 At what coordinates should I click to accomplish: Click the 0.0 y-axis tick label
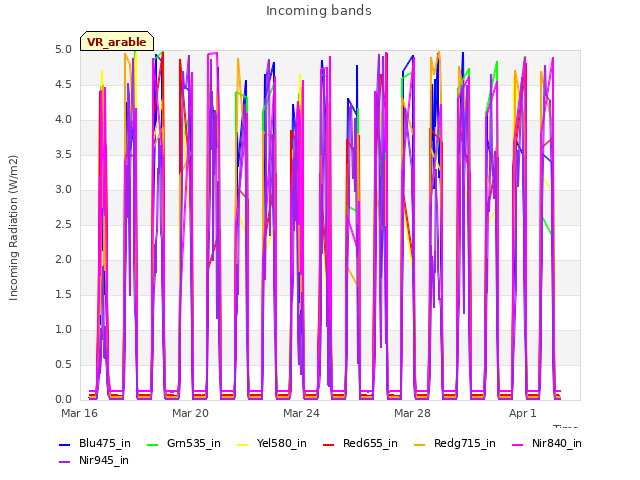click(x=63, y=399)
